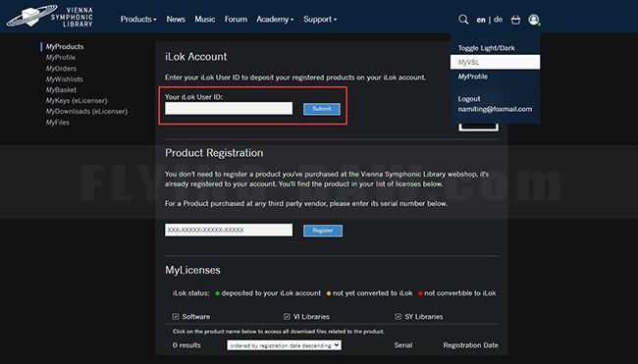Open the registration date sort order dropdown

(x=284, y=345)
